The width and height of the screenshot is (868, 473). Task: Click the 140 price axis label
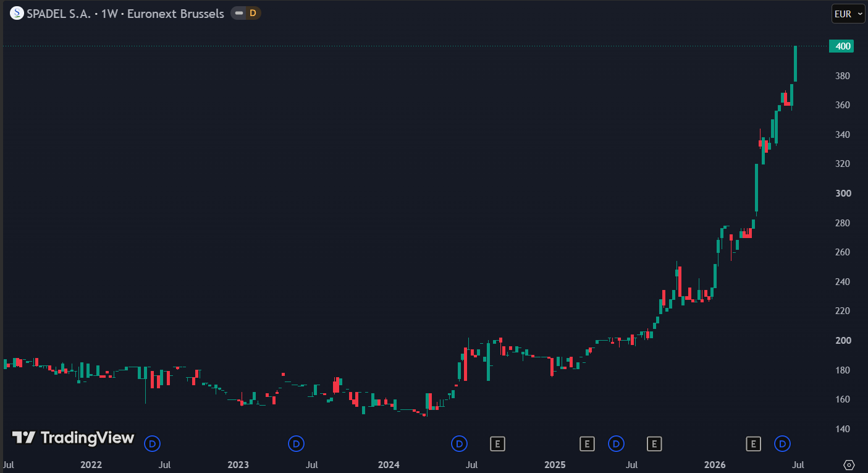click(843, 429)
